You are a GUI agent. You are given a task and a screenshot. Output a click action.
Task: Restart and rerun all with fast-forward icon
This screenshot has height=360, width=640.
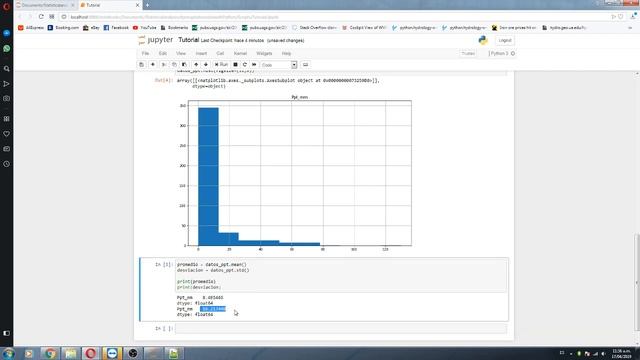click(254, 64)
